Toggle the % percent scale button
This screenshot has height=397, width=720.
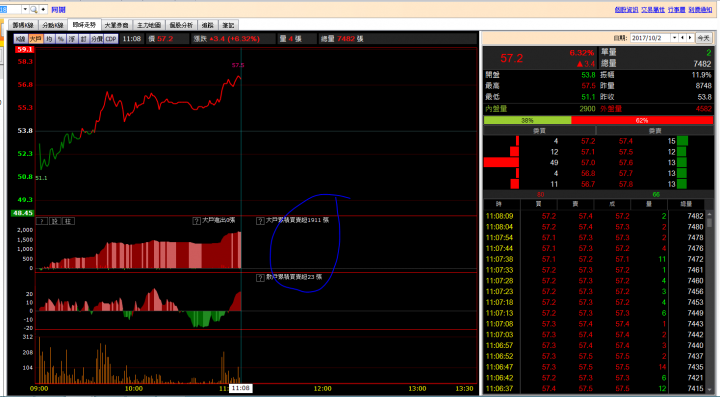click(61, 39)
